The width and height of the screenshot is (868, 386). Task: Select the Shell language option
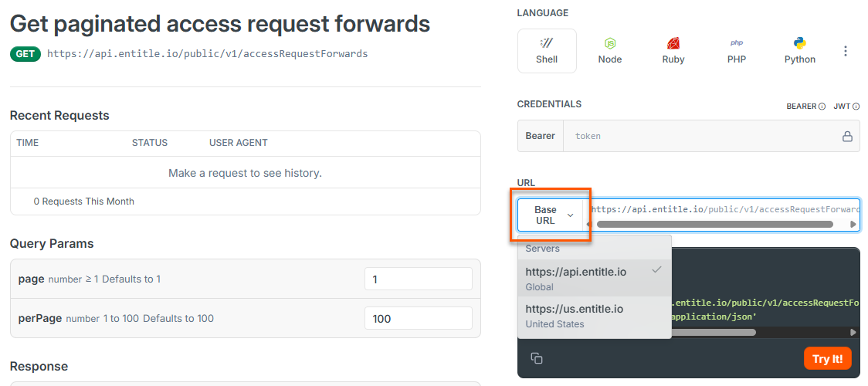point(547,51)
